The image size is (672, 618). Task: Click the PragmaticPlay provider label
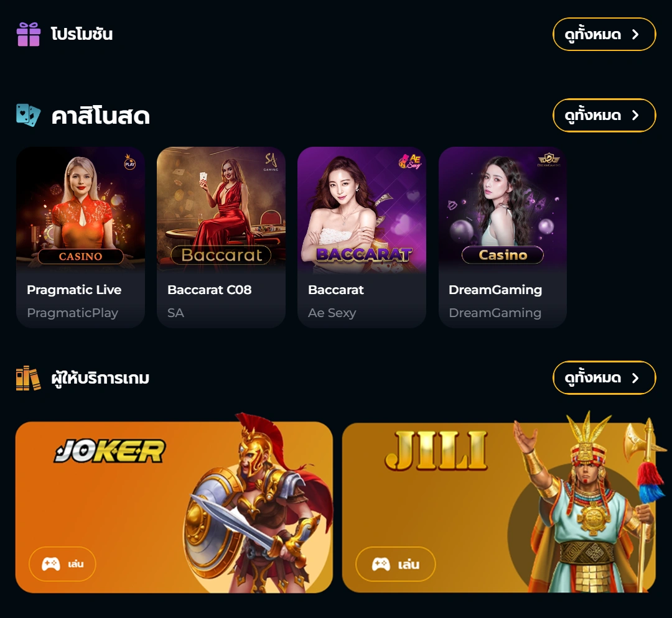tap(72, 313)
